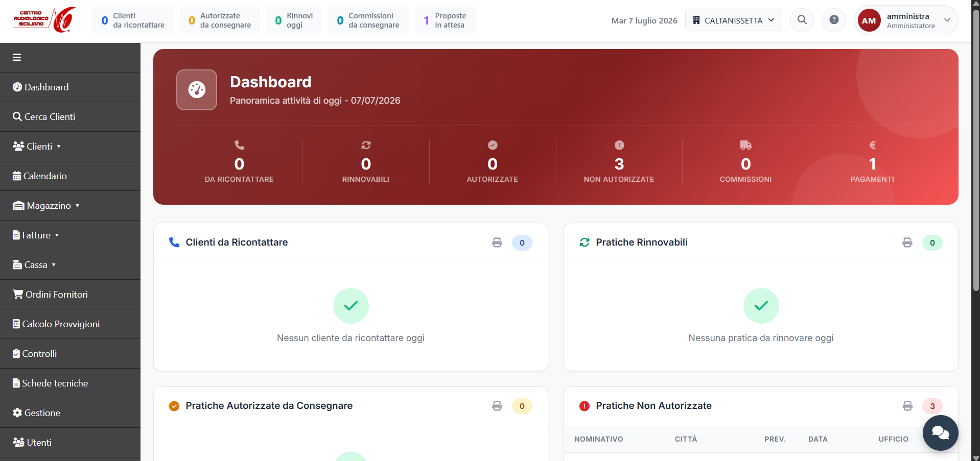Open the CALTANISSETTA office dropdown

[734, 20]
